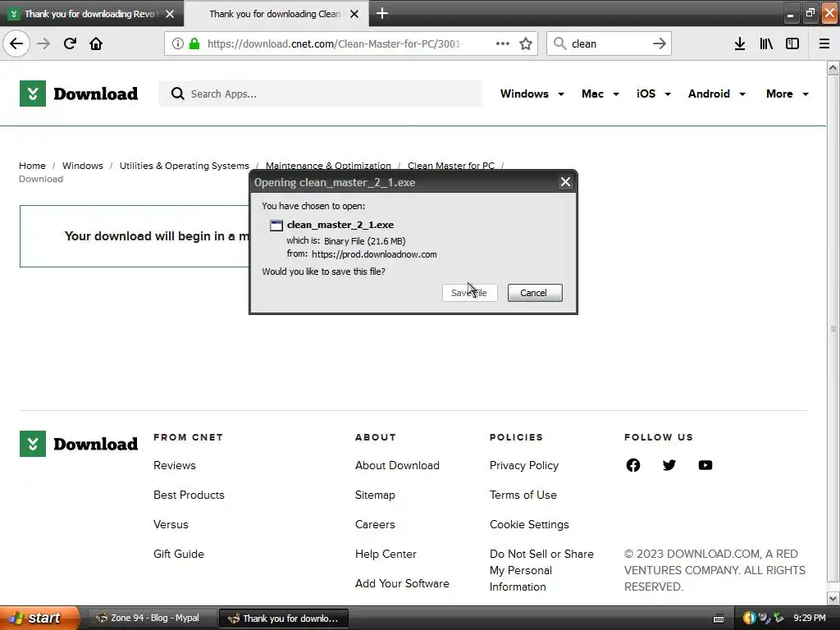
Task: Click the green padlock security icon
Action: point(194,43)
